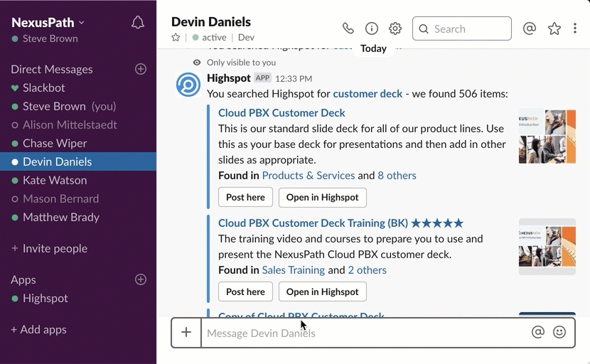
Task: Select Devin Daniels in sidebar
Action: pyautogui.click(x=78, y=161)
